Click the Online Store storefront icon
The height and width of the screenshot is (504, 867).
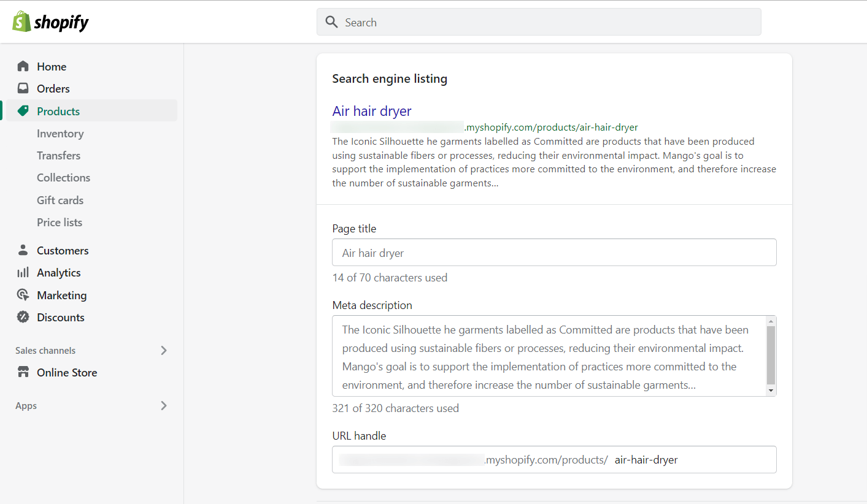pyautogui.click(x=23, y=372)
